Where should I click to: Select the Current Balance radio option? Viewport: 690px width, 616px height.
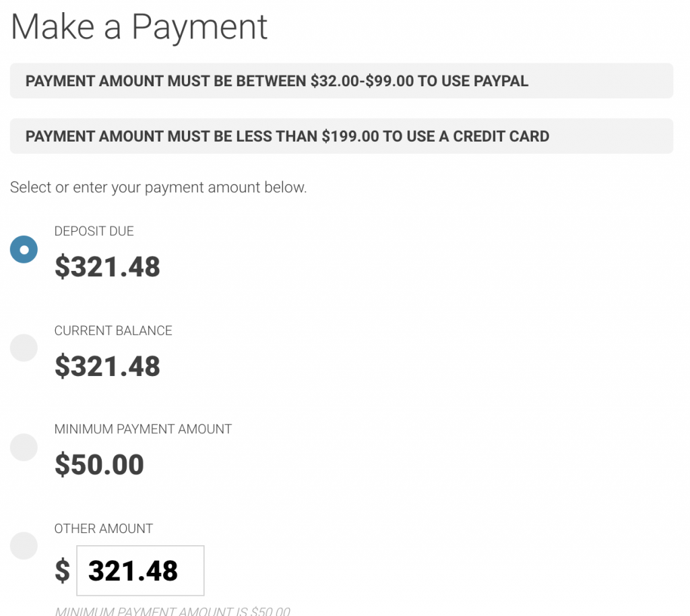[24, 348]
